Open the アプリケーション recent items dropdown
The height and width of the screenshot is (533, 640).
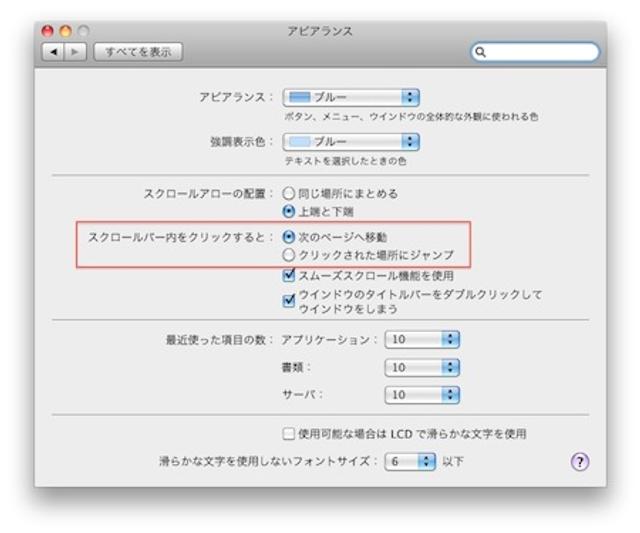tap(422, 340)
